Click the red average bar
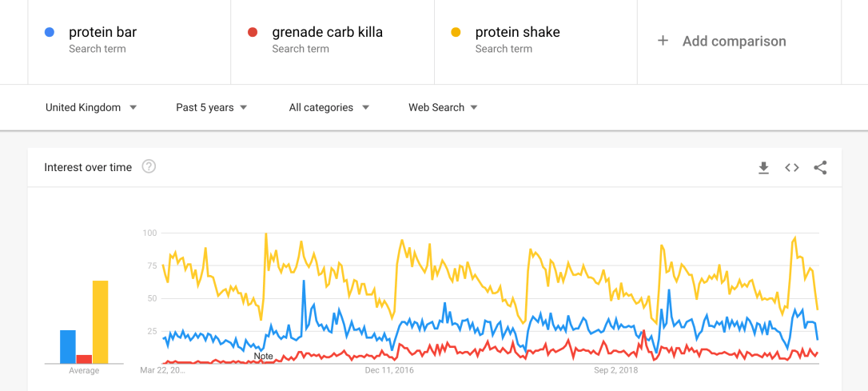Image resolution: width=868 pixels, height=391 pixels. (84, 359)
